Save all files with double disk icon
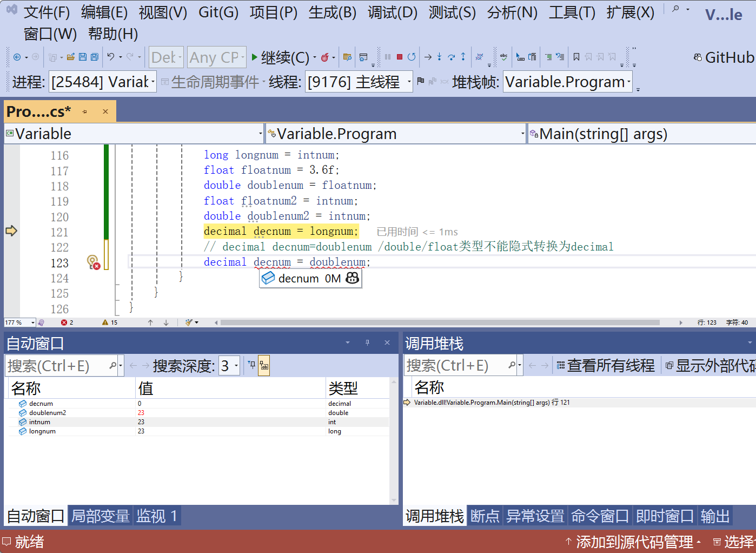The height and width of the screenshot is (553, 756). [x=95, y=57]
